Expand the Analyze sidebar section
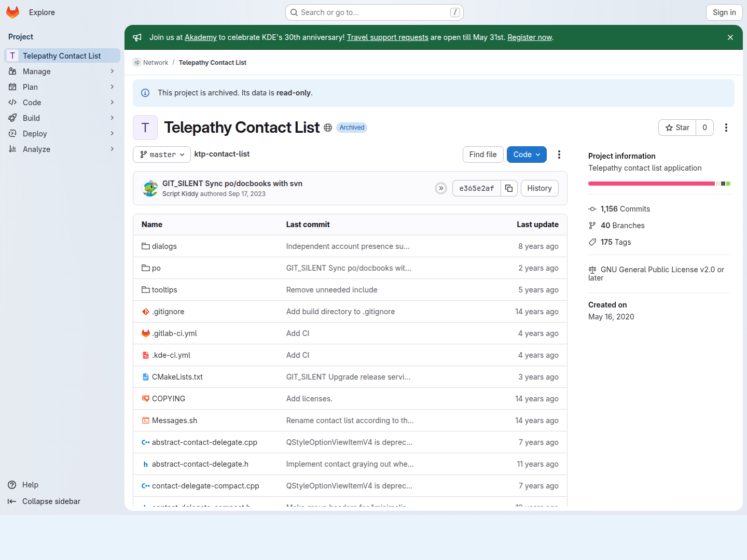The width and height of the screenshot is (747, 560). click(62, 149)
